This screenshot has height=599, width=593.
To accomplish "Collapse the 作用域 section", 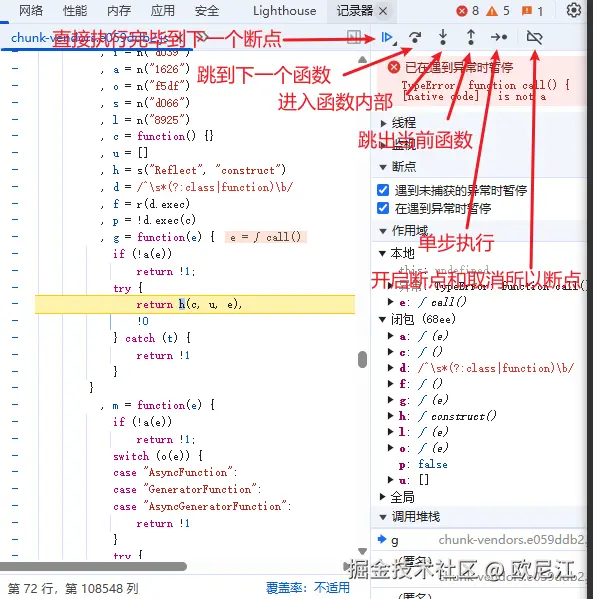I will [383, 231].
